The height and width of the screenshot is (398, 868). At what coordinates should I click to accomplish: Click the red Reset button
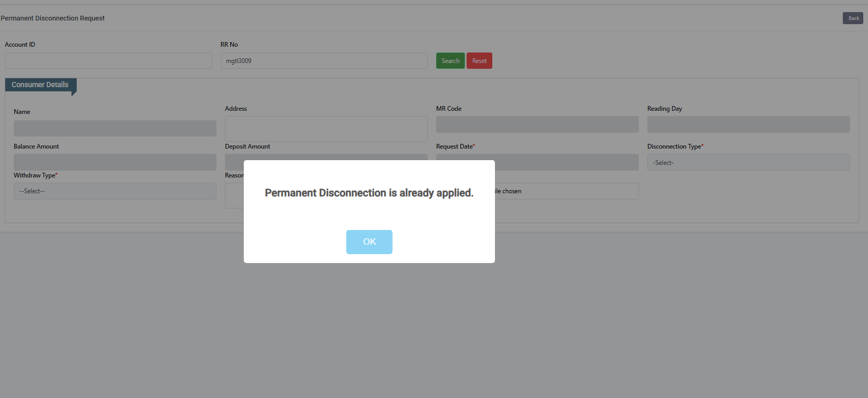479,61
